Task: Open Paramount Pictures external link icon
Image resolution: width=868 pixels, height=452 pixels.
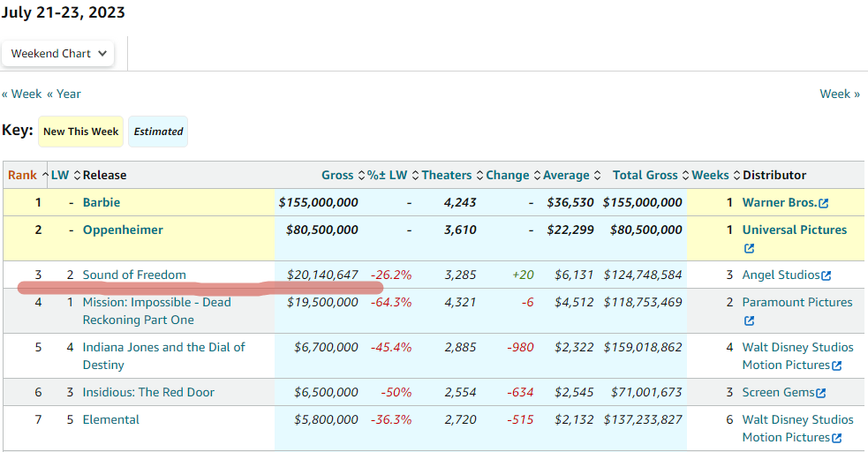Action: click(749, 320)
